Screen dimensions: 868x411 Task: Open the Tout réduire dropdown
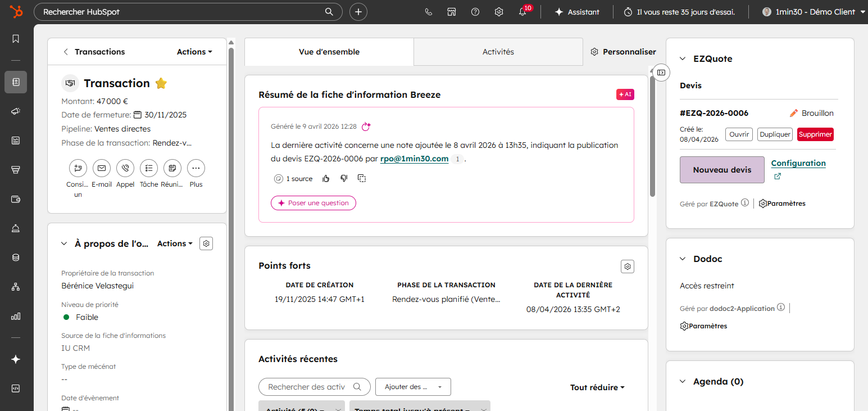(x=597, y=387)
